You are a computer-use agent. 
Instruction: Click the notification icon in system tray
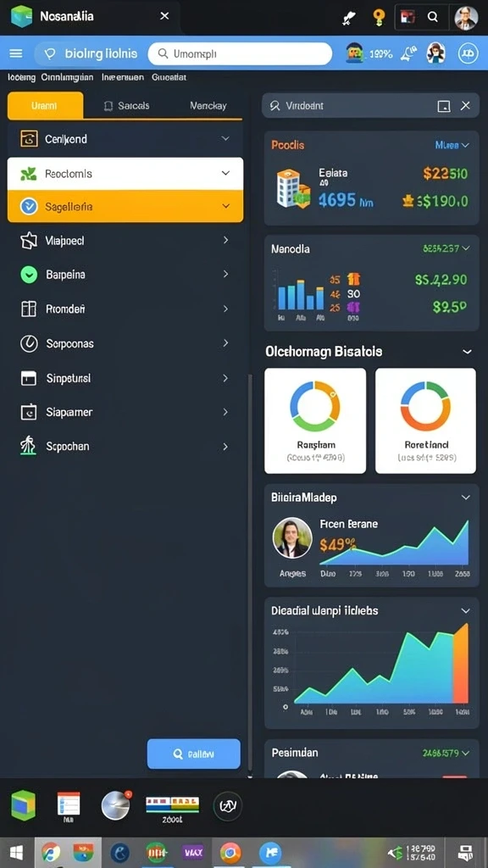pos(465,853)
